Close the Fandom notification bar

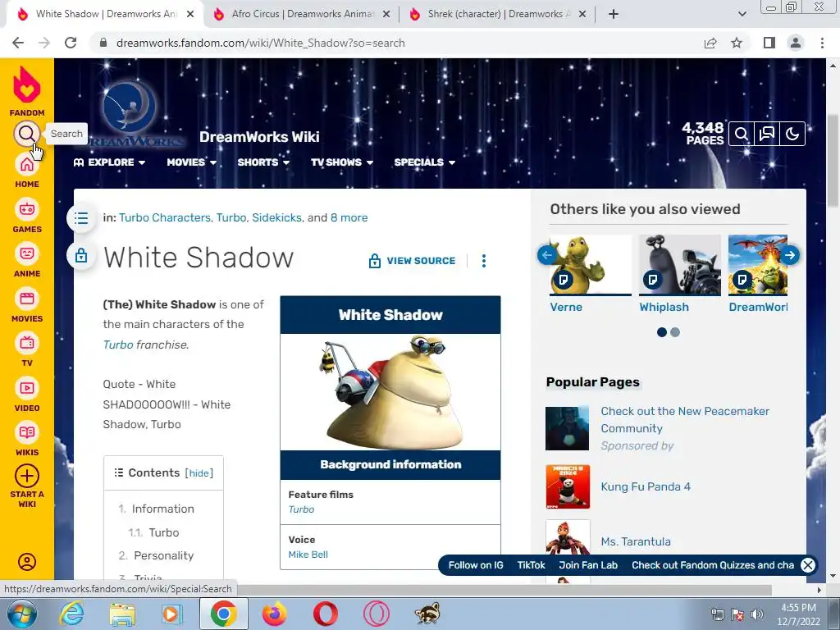[x=808, y=565]
